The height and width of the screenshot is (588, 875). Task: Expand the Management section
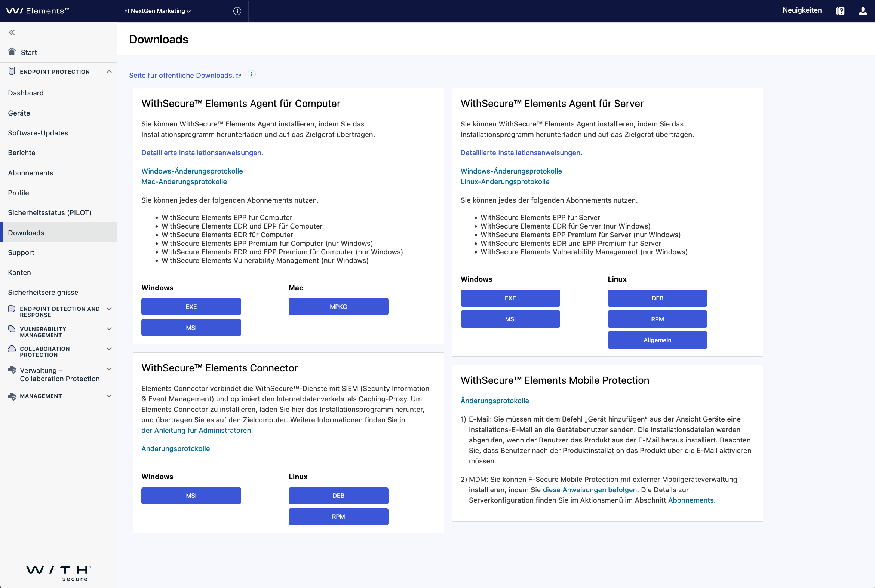coord(109,396)
